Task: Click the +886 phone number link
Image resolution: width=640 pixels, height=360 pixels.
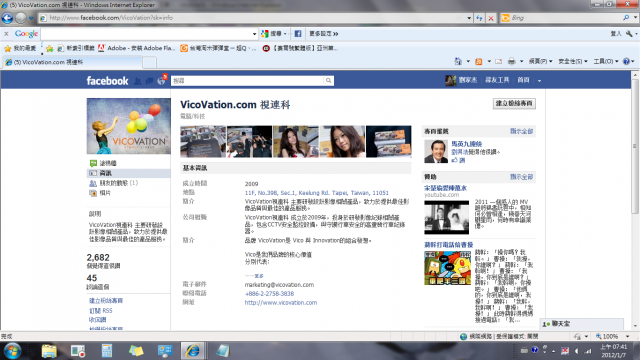Action: point(269,293)
